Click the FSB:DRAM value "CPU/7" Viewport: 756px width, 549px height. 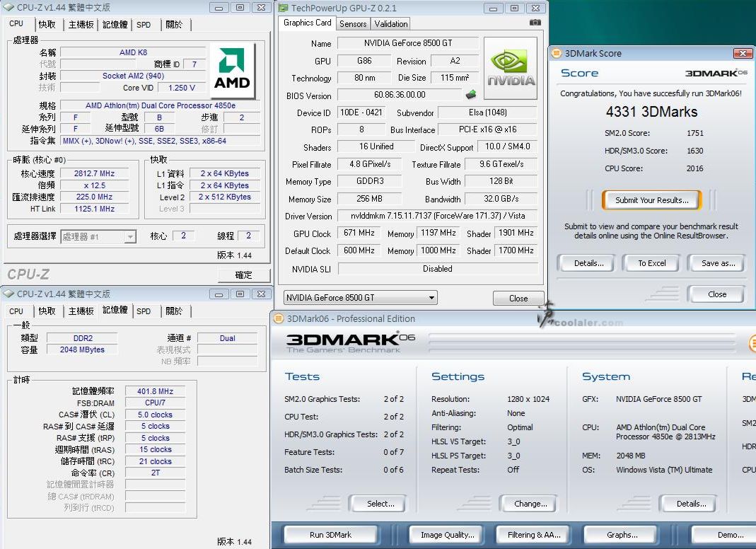coord(156,403)
